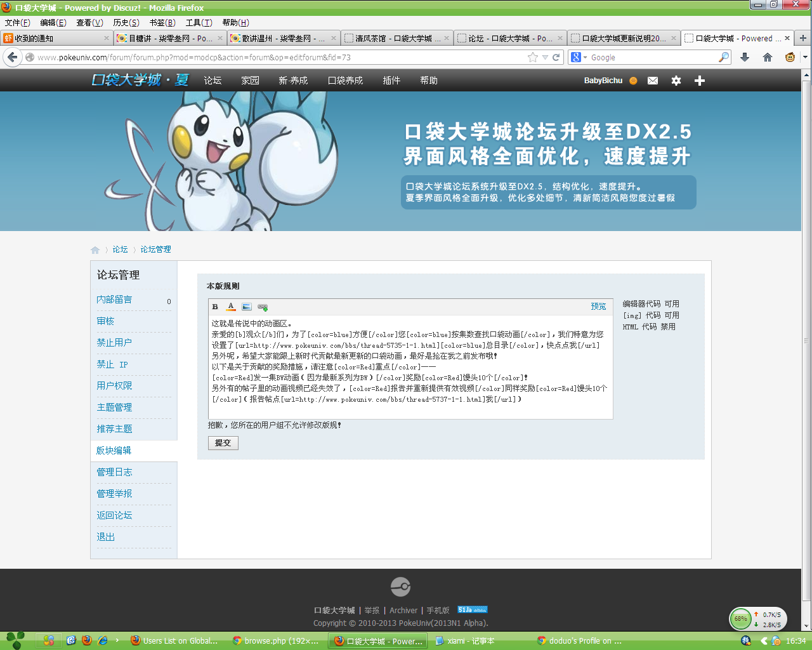Viewport: 812px width, 650px height.
Task: Open 管理举报 in the sidebar
Action: click(114, 494)
